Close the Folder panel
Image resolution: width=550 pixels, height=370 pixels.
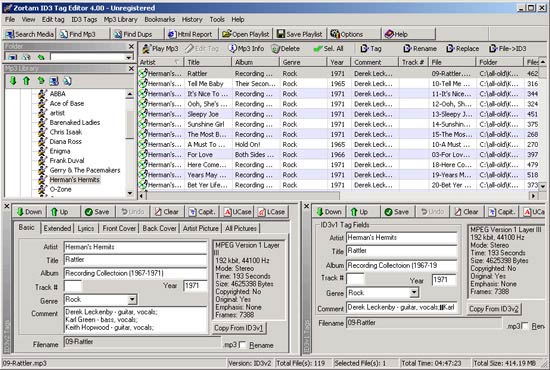click(131, 46)
